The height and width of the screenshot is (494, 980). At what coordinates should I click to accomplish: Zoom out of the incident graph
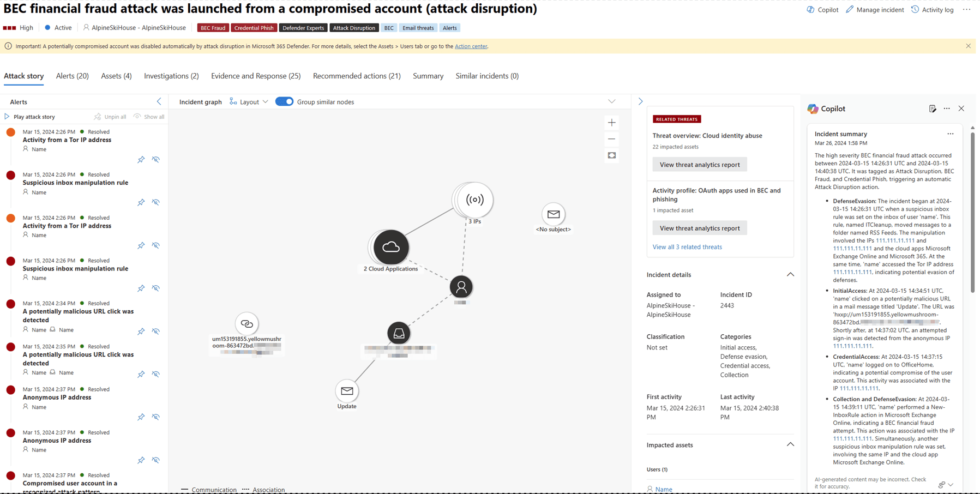pos(612,139)
